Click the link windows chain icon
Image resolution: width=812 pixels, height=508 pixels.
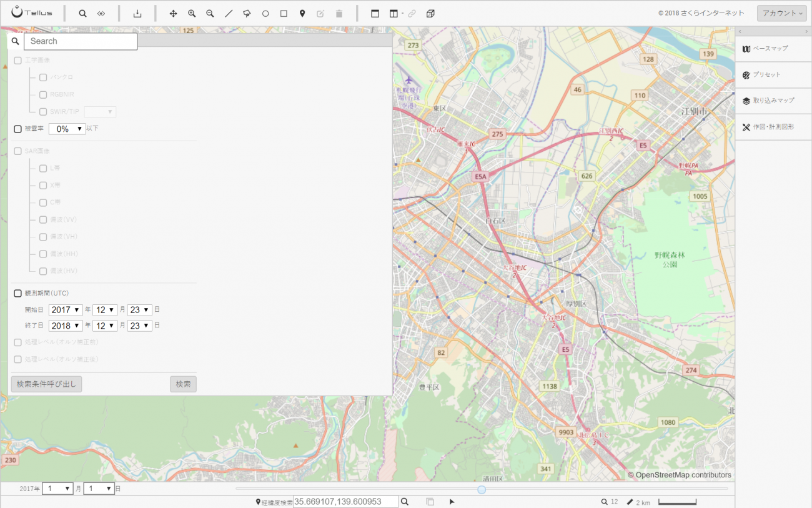coord(412,13)
